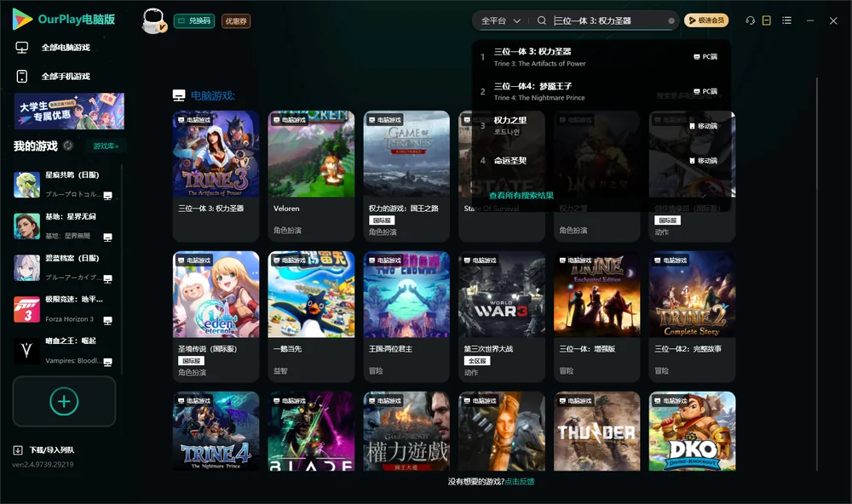This screenshot has width=852, height=504.
Task: Open the Trine 3 三位一体 3 game card
Action: 216,176
